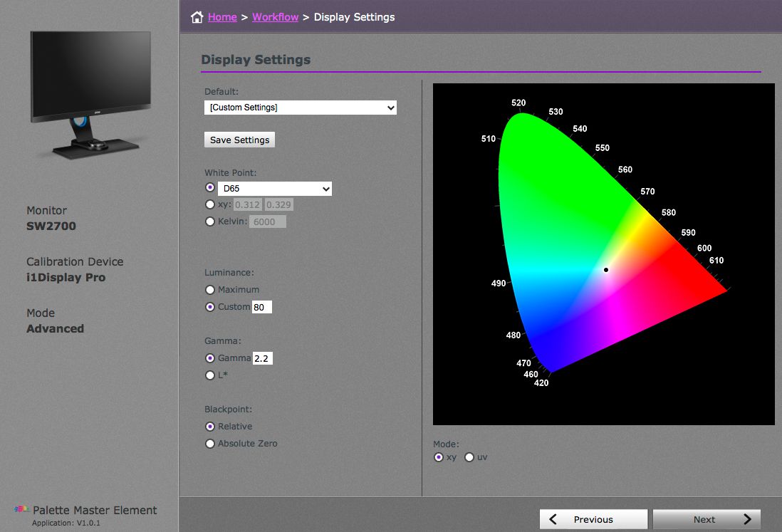Click the white point marker on the CIE chart

coord(605,269)
